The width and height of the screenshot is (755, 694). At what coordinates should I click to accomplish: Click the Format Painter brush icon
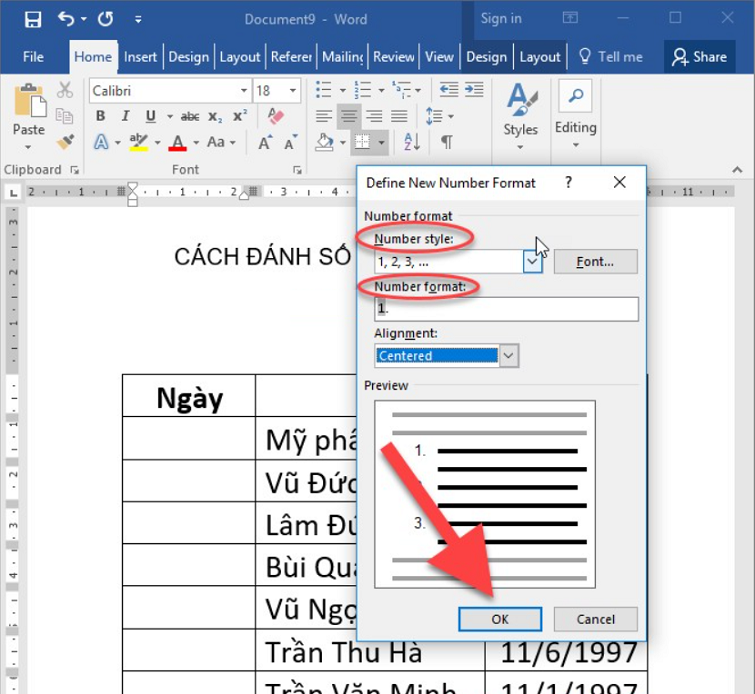65,142
